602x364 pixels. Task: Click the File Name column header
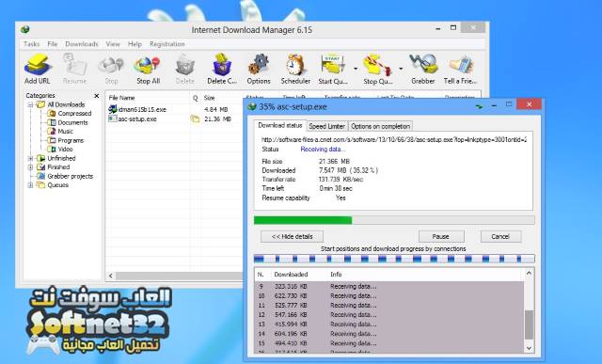click(x=148, y=98)
